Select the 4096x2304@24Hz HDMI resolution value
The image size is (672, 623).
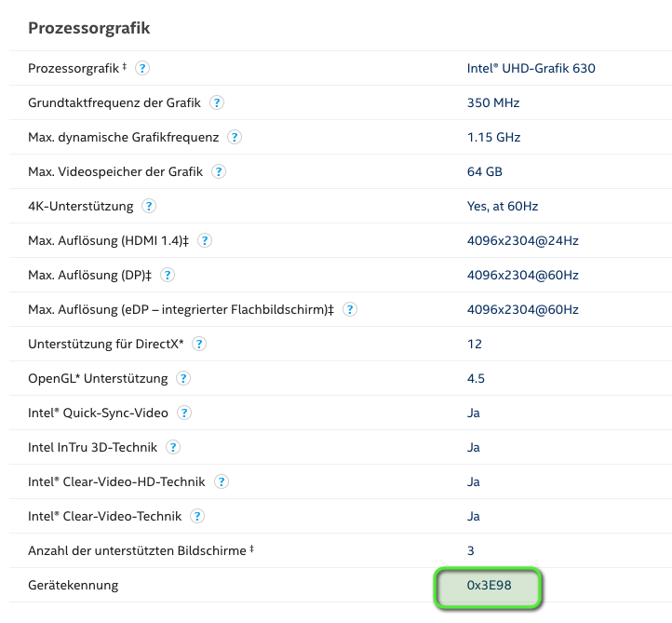pos(522,240)
